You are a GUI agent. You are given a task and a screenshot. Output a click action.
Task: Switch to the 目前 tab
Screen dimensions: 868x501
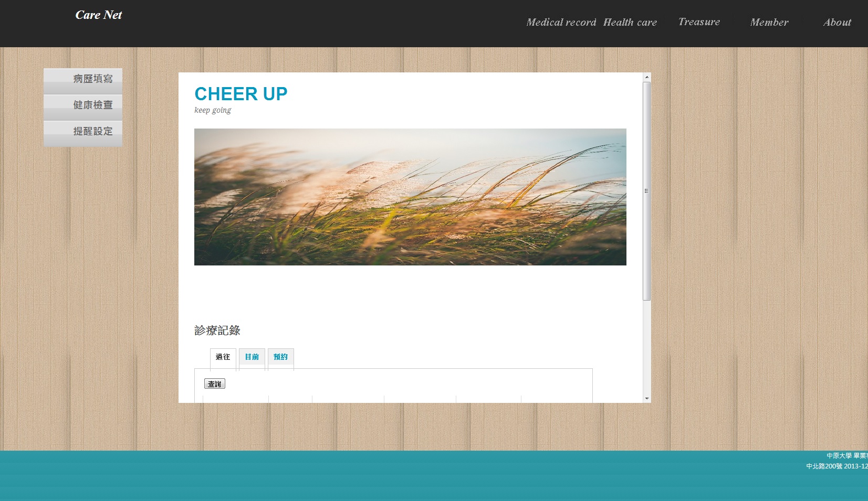point(252,357)
